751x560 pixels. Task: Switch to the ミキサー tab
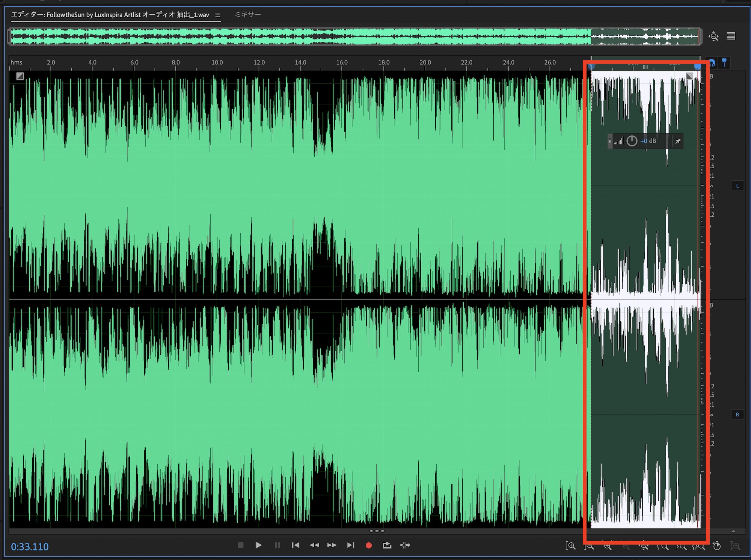tap(247, 15)
